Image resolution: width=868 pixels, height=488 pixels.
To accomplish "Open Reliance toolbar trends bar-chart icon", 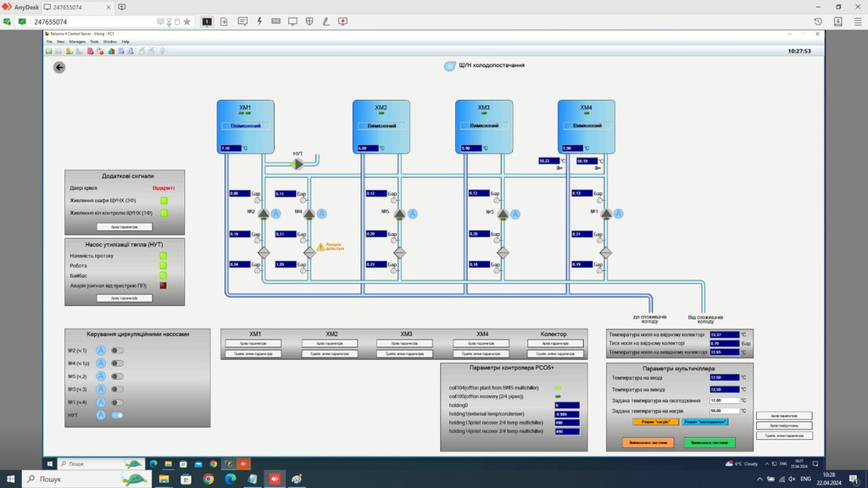I will (x=111, y=51).
